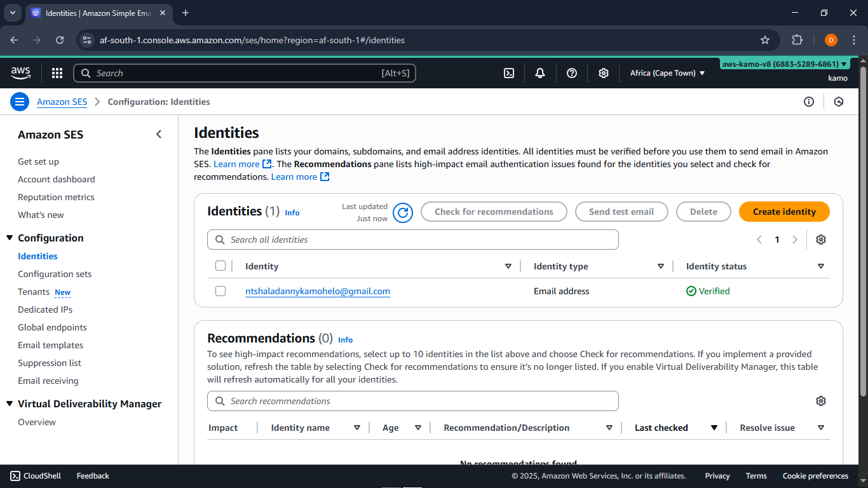Click the Create identity button

[784, 212]
